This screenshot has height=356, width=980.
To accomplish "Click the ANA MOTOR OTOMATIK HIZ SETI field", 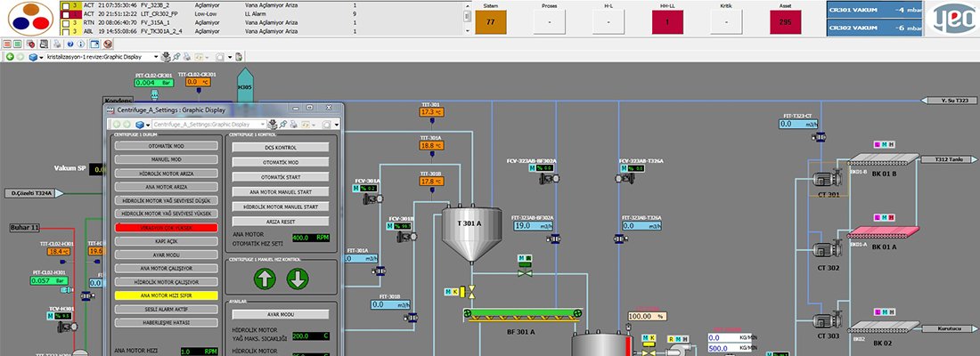I will coord(311,238).
